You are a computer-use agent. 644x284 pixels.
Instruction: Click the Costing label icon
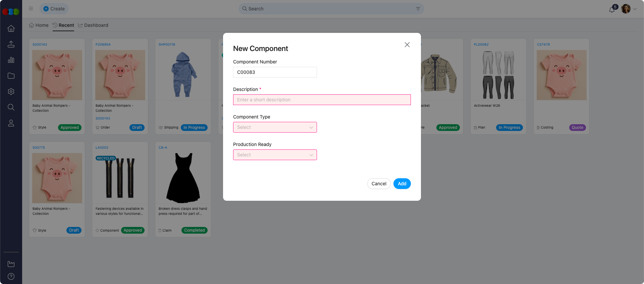(x=538, y=128)
